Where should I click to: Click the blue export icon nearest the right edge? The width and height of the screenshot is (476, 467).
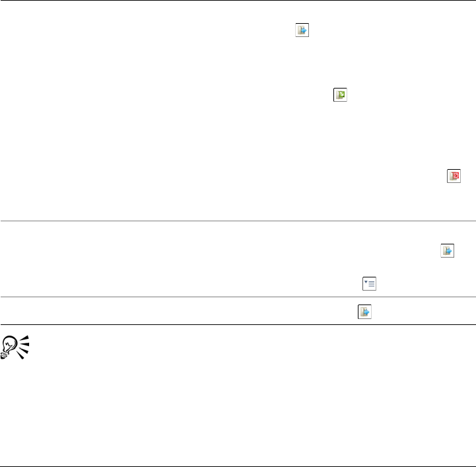pyautogui.click(x=448, y=250)
